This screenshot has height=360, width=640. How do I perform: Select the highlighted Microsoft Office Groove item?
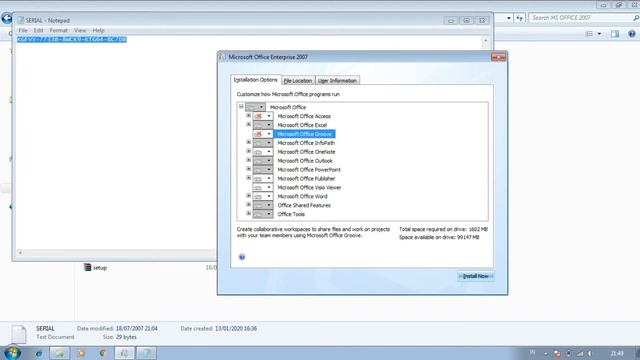tap(304, 134)
